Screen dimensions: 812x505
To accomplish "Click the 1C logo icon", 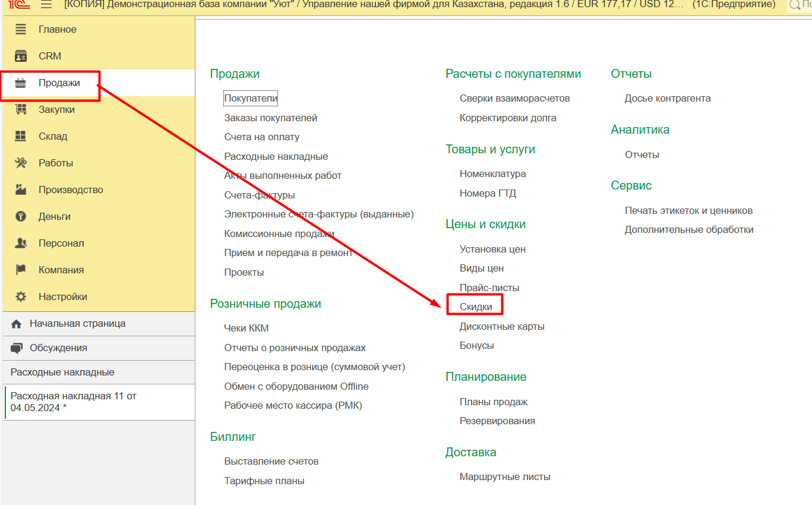I will click(19, 5).
